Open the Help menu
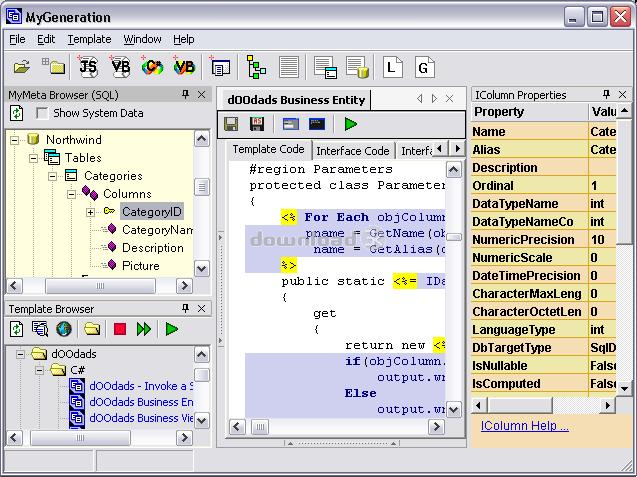This screenshot has width=637, height=477. (x=184, y=39)
